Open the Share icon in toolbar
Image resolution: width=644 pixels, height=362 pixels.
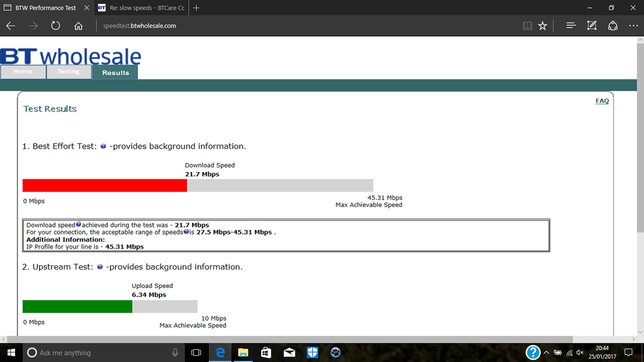click(x=613, y=26)
